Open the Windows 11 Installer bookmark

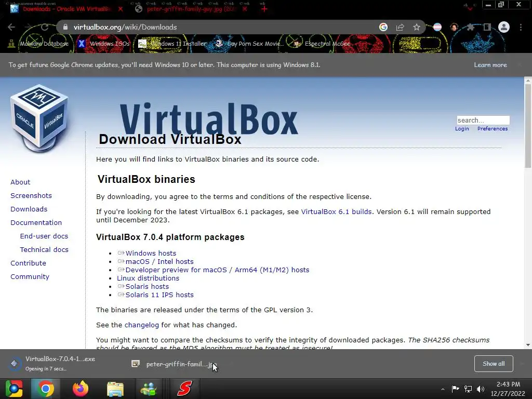[x=172, y=44]
